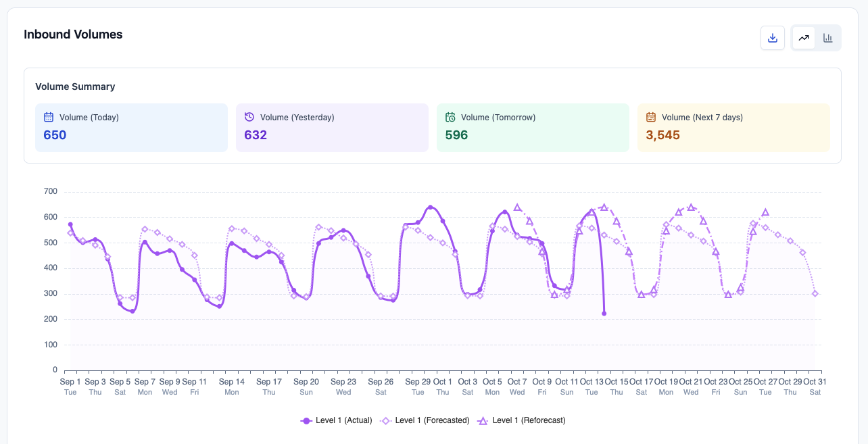Click the 300 label on the y-axis
The image size is (868, 444).
point(51,294)
